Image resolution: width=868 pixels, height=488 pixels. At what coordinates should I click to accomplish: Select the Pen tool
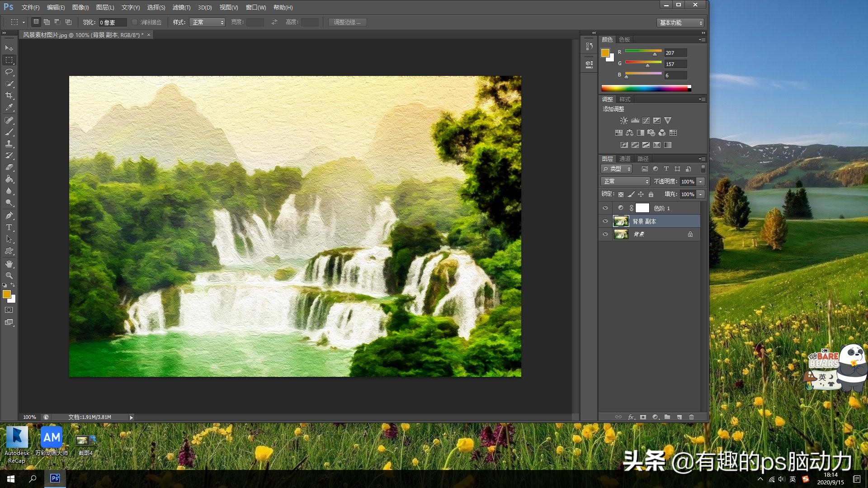point(9,216)
